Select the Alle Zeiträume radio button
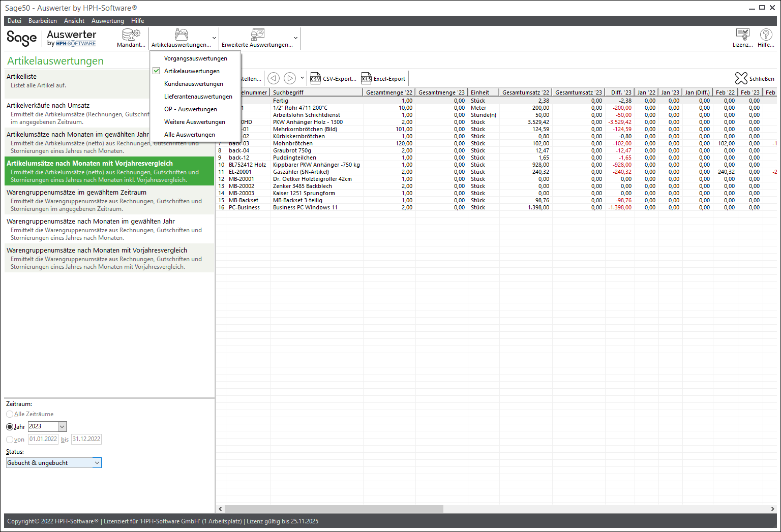 point(10,414)
